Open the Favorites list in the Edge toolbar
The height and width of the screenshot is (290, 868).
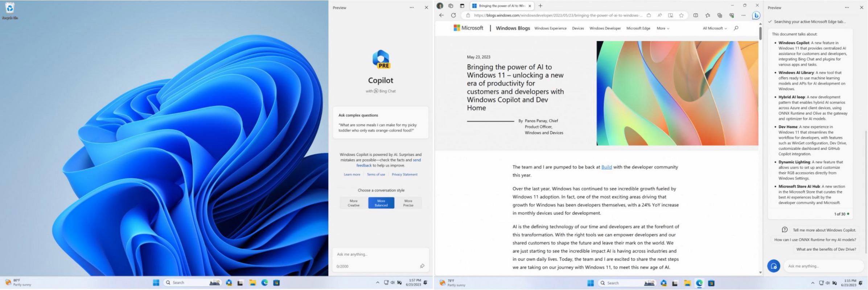[x=707, y=15]
